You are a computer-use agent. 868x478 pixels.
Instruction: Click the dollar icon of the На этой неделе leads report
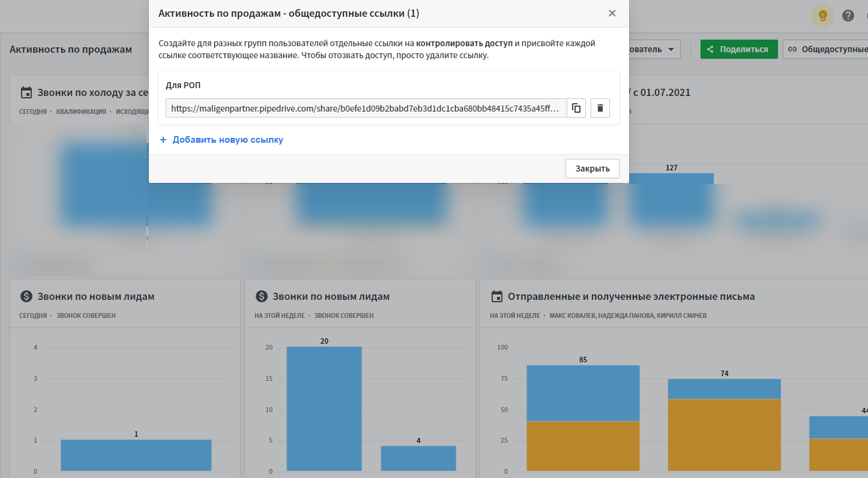tap(261, 296)
